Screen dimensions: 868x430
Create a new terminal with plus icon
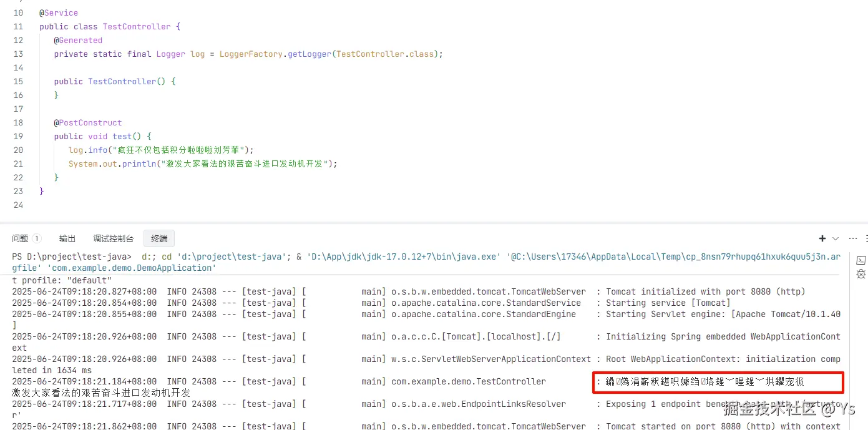coord(822,238)
